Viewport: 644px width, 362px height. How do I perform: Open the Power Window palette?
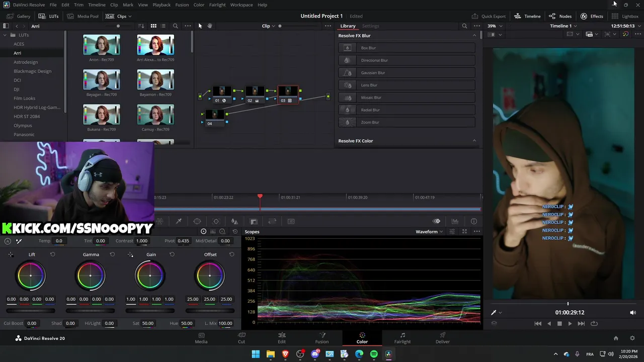[197, 221]
